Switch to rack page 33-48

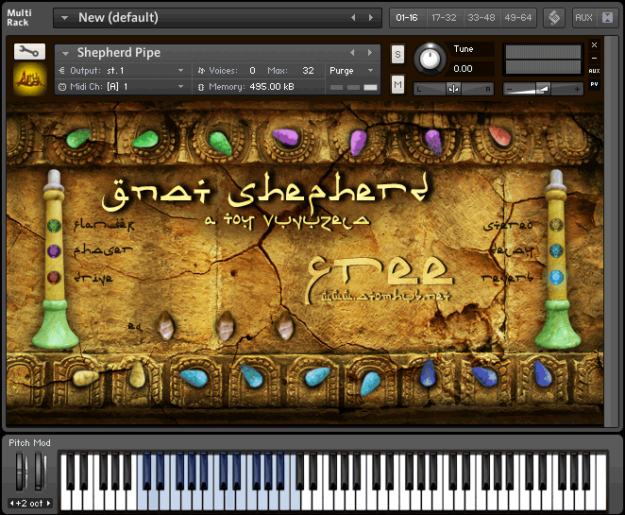[x=481, y=18]
